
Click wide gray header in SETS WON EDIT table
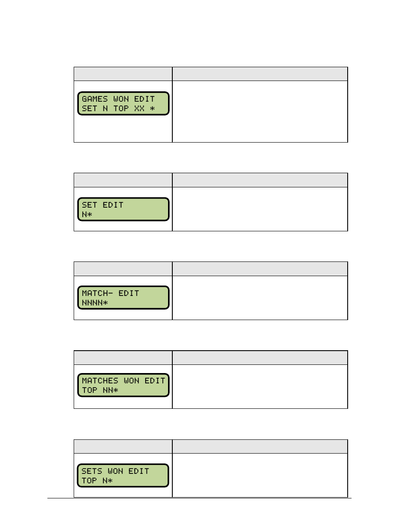[x=260, y=447]
